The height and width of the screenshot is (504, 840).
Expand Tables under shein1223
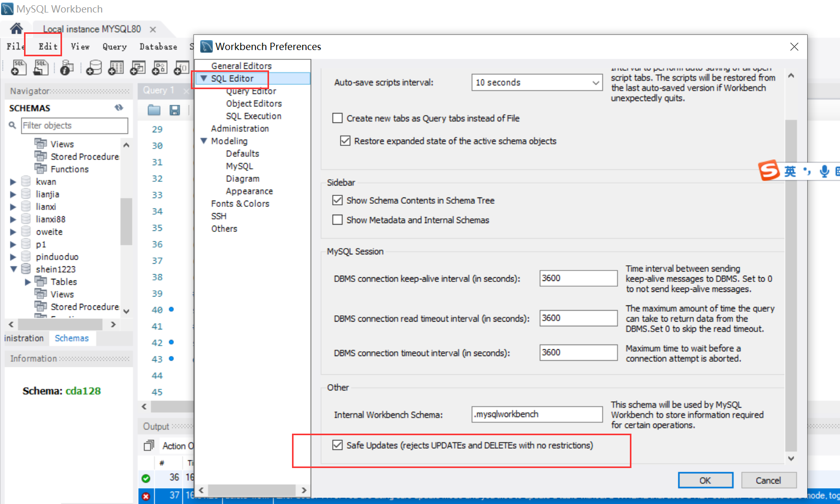coord(28,282)
